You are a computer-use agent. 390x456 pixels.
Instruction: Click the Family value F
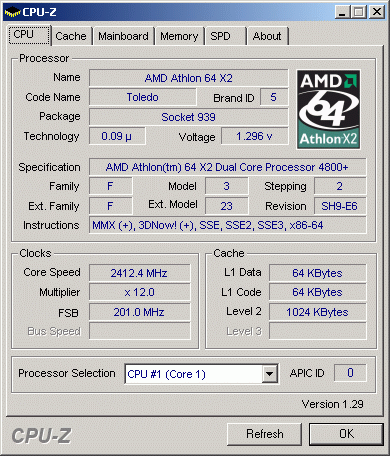click(x=111, y=186)
